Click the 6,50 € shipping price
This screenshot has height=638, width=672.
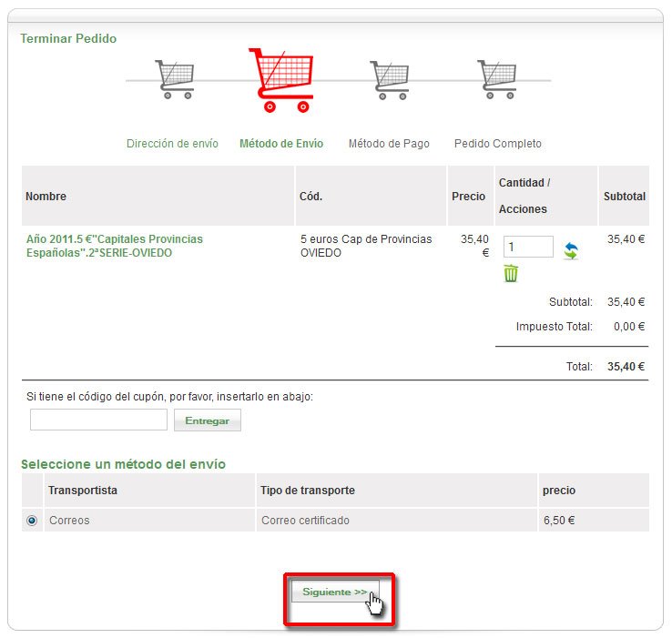click(x=558, y=521)
